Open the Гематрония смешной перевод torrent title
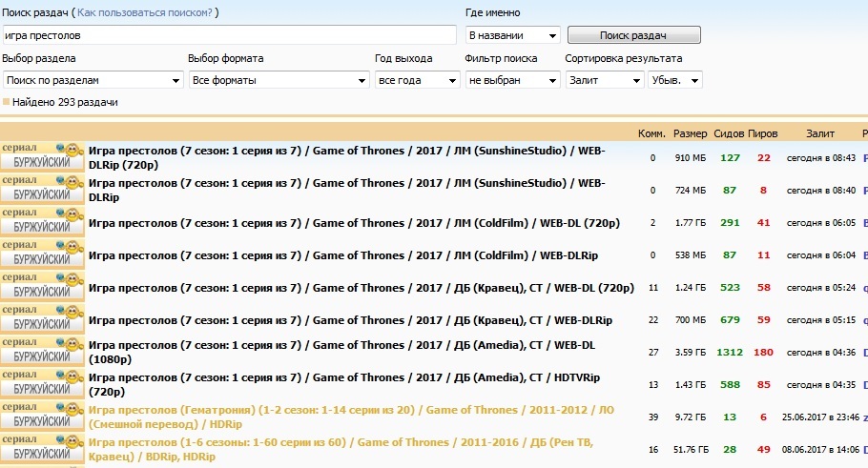This screenshot has width=868, height=468. (x=351, y=417)
